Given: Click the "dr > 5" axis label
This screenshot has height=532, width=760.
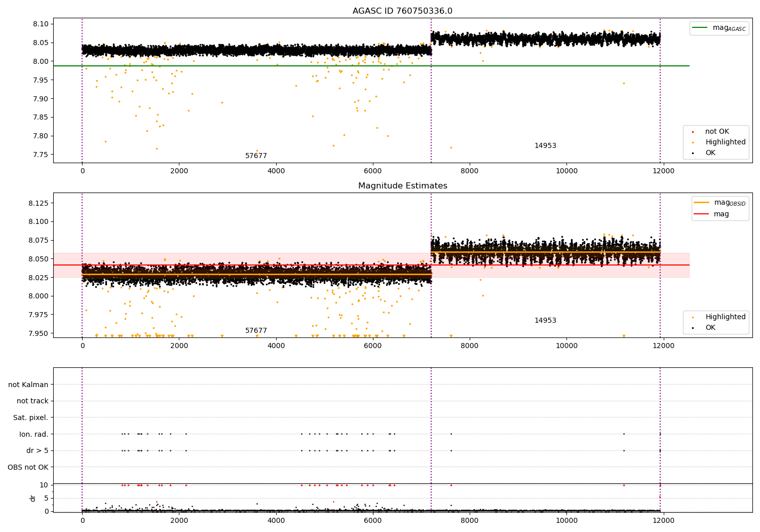Looking at the screenshot, I should pyautogui.click(x=37, y=451).
